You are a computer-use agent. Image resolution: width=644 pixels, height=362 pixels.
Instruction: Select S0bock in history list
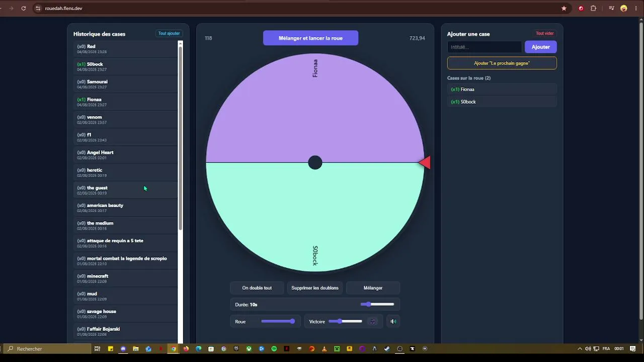pyautogui.click(x=125, y=66)
